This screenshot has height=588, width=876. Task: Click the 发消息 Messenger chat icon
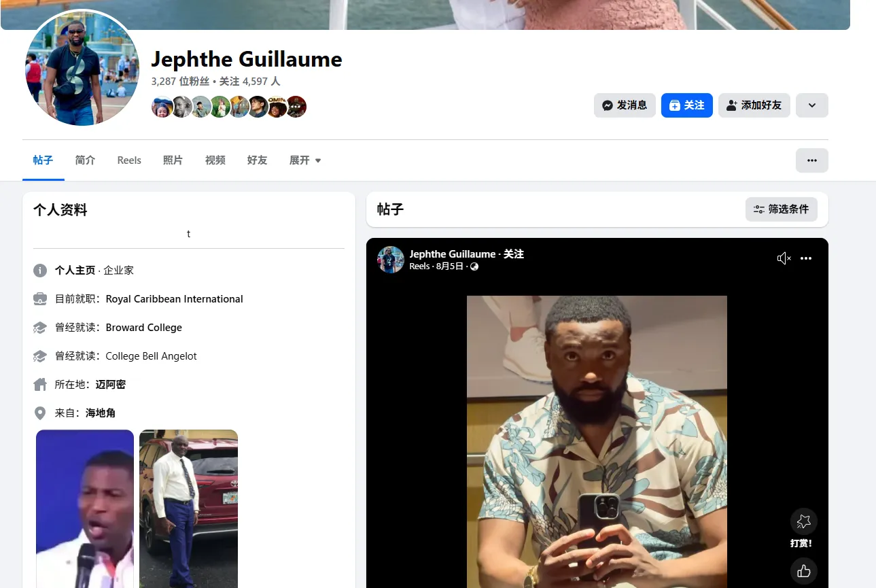(607, 105)
